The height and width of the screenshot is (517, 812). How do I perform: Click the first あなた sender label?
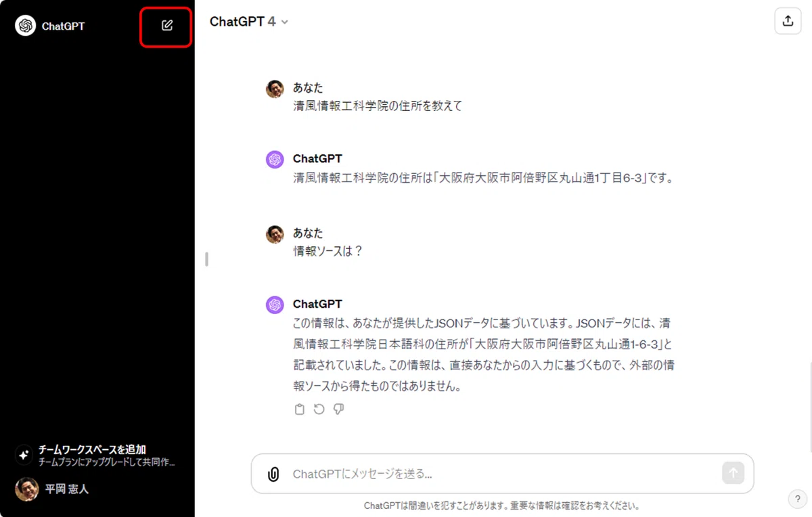click(308, 88)
